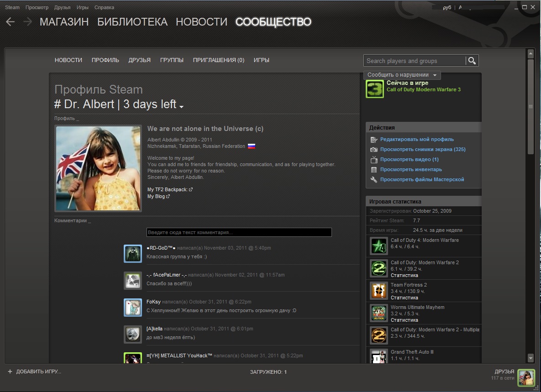The width and height of the screenshot is (541, 392).
Task: Click the scrollbar up arrow
Action: 530,53
